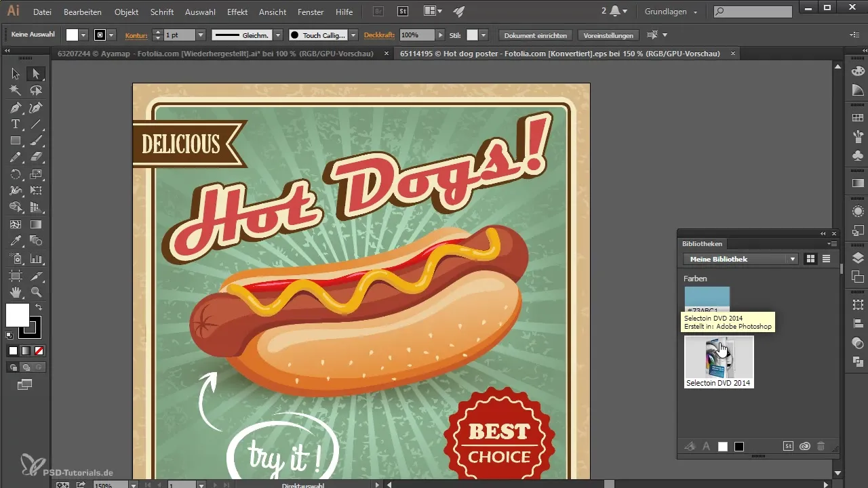868x488 pixels.
Task: Select the Hand tool
Action: click(16, 292)
